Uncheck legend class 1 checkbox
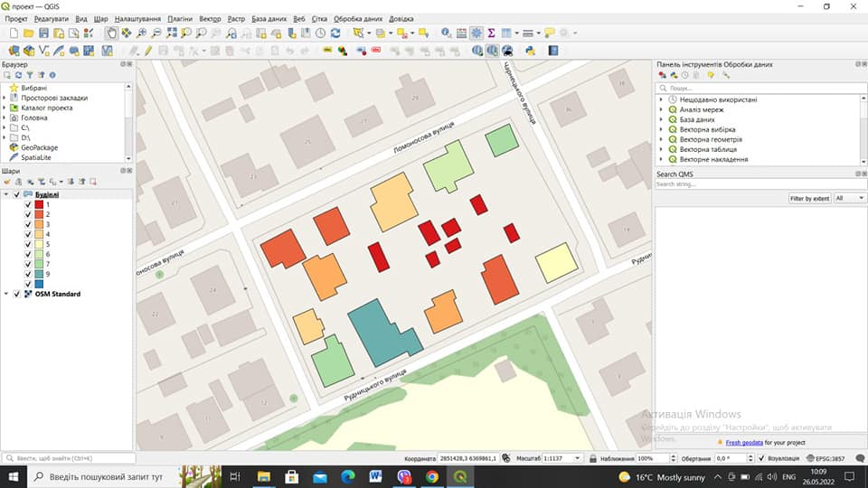Viewport: 868px width, 488px height. 28,204
